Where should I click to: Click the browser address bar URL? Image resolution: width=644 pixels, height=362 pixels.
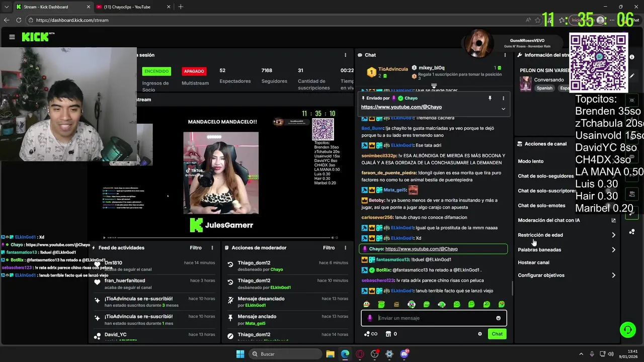72,20
